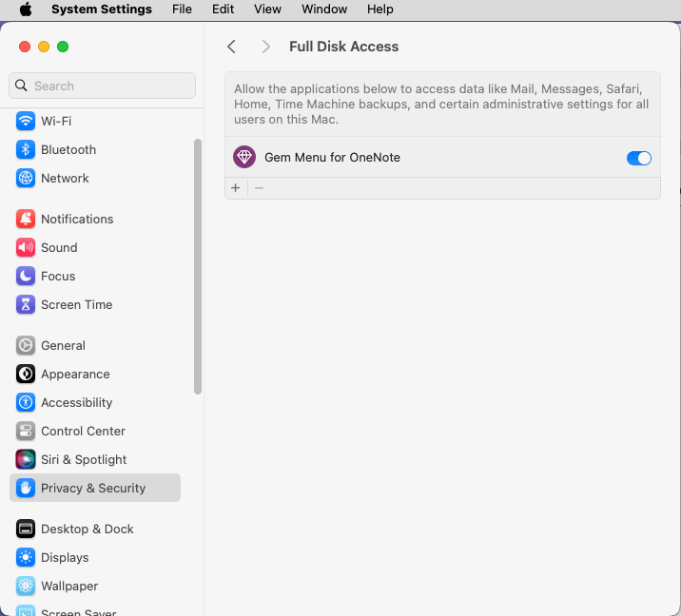Add an application with plus button
Viewport: 681px width, 616px height.
click(235, 188)
